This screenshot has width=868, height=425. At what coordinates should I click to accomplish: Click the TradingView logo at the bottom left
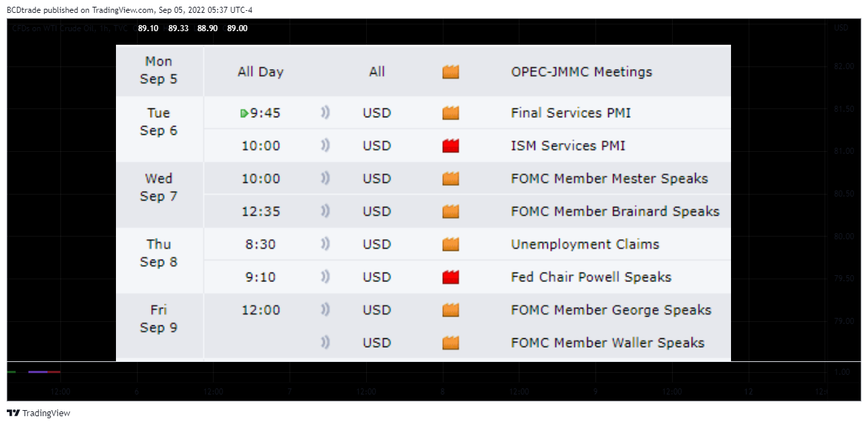(39, 413)
